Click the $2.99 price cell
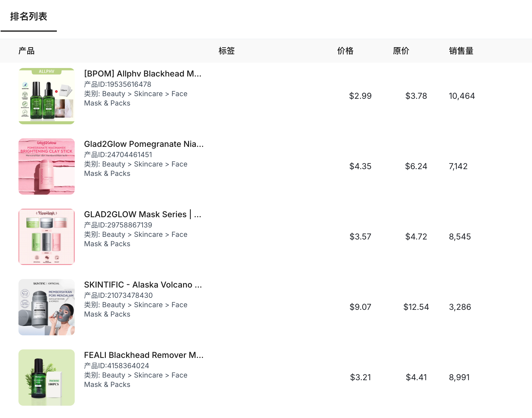 tap(360, 96)
